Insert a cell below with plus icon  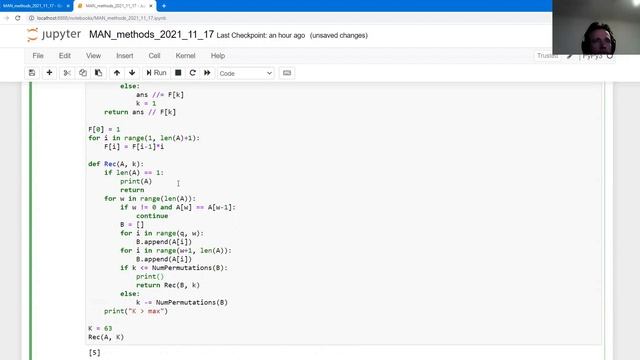(x=49, y=73)
